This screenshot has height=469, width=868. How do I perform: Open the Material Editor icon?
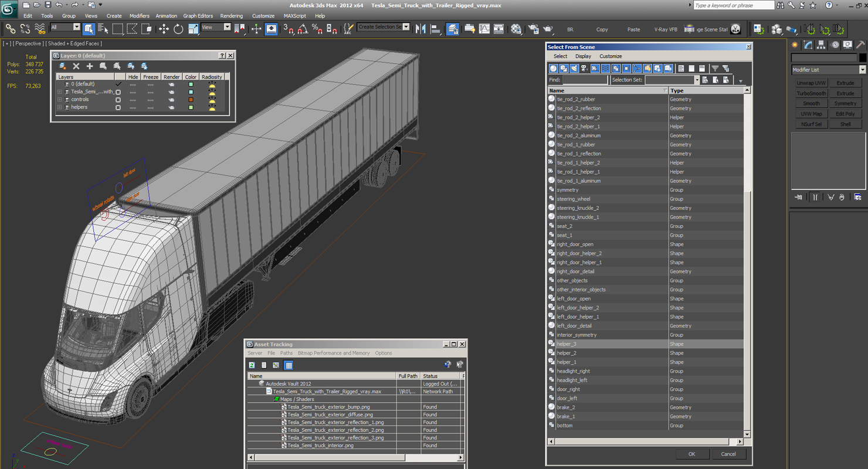click(516, 28)
